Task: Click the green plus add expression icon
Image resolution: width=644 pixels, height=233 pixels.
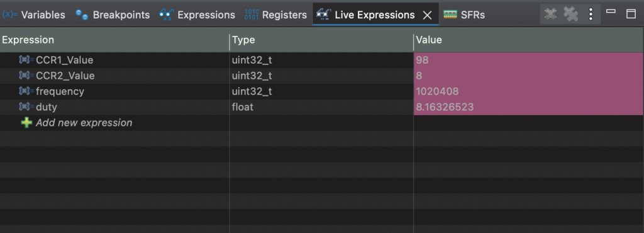Action: [x=26, y=122]
